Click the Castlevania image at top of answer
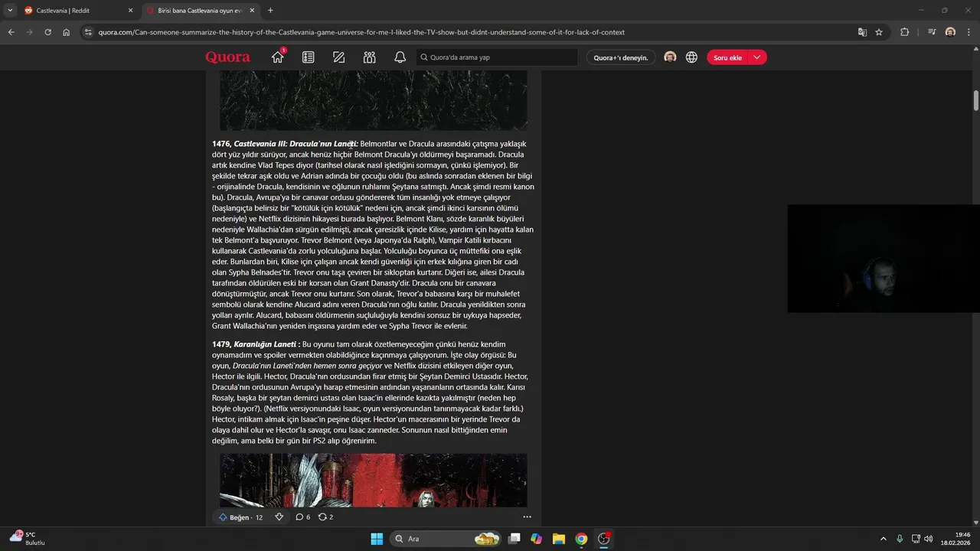 [373, 100]
